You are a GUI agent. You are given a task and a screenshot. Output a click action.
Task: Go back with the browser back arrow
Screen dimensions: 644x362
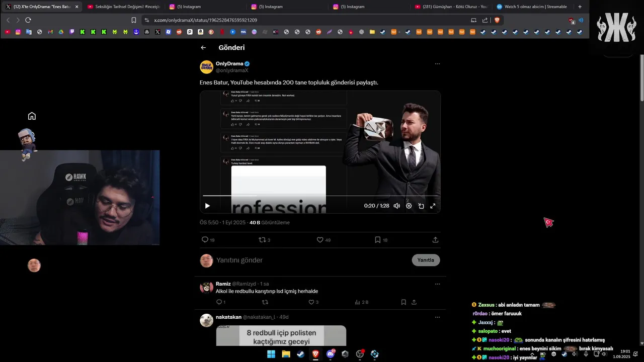pos(8,20)
